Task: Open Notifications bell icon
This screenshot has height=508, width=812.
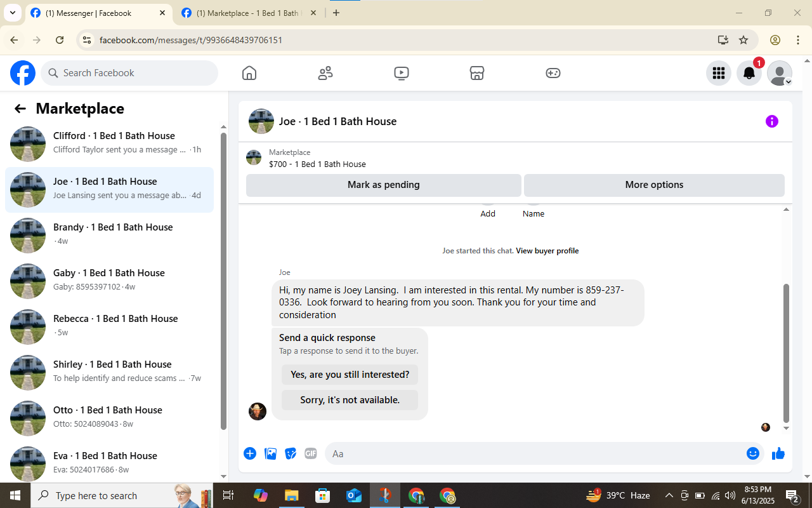Action: [749, 73]
